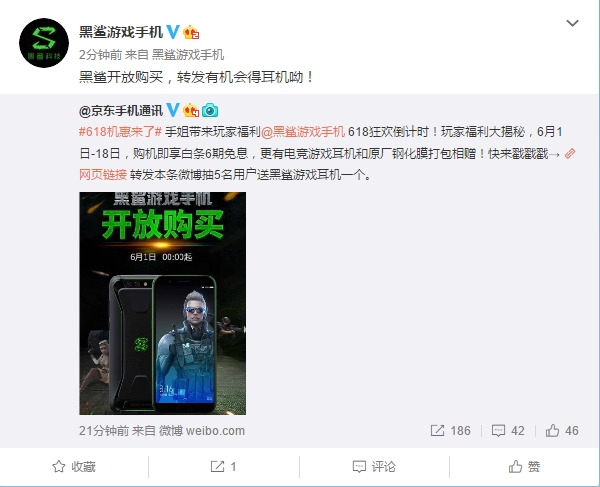Click the Black Shark profile avatar
600x487 pixels.
point(44,43)
